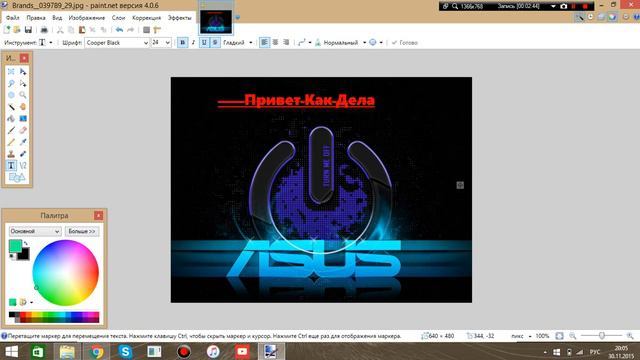Select the Gradient tool
Viewport: 640px width, 360px height.
23,119
